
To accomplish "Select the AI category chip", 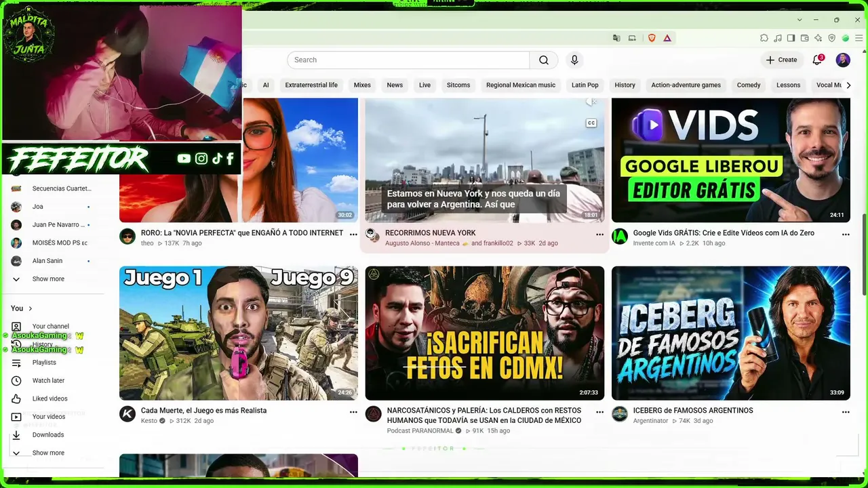I will point(266,85).
